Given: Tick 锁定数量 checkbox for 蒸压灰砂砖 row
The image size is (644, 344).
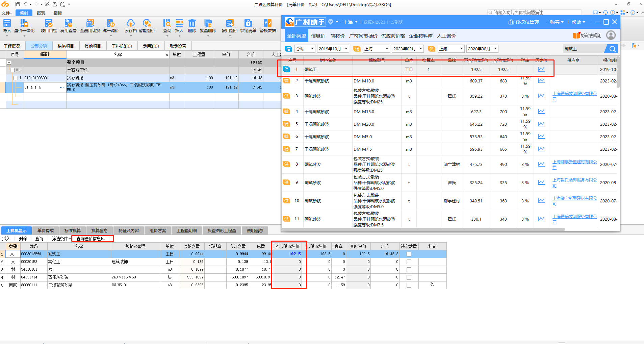Looking at the screenshot, I should click(x=409, y=277).
